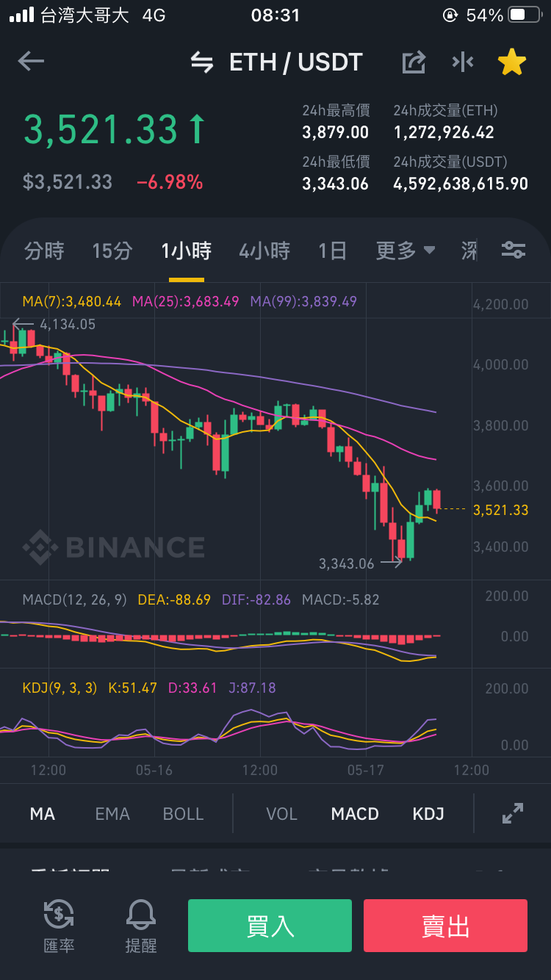Open chart settings sliders icon
This screenshot has width=551, height=980.
click(x=514, y=251)
